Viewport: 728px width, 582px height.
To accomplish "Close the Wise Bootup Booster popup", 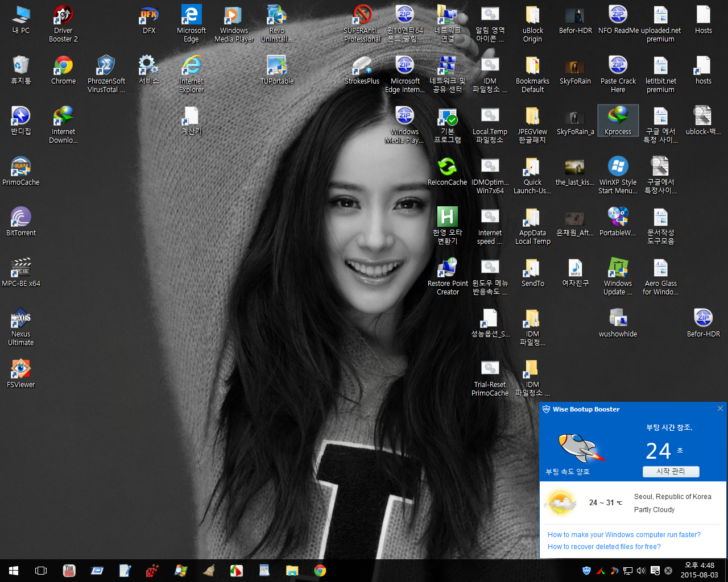I will point(720,409).
